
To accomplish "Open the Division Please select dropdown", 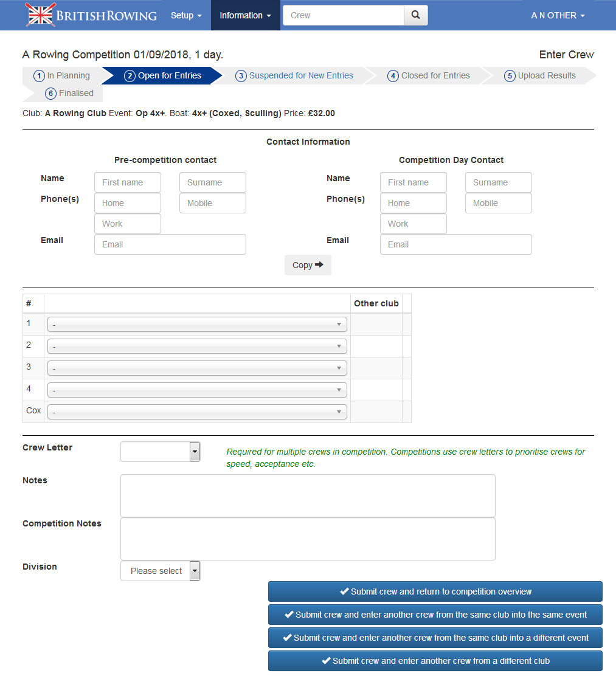I will tap(161, 571).
